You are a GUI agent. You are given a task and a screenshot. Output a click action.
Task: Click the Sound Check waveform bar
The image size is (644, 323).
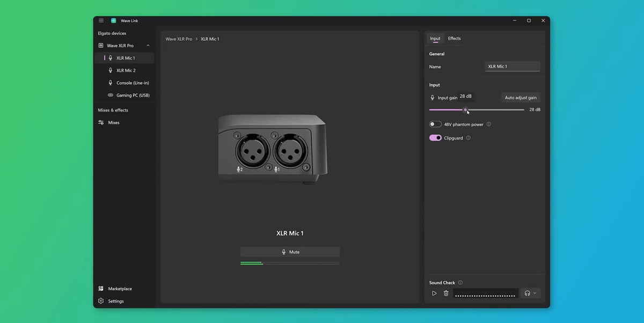tap(486, 293)
